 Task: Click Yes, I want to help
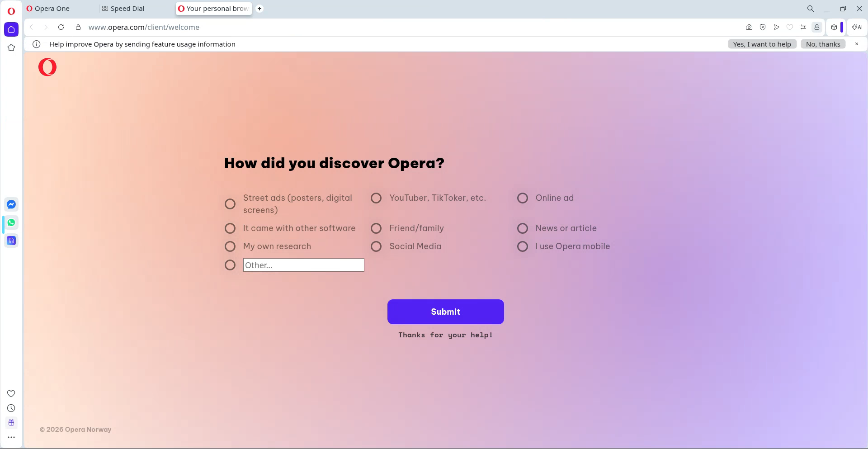[x=762, y=44]
